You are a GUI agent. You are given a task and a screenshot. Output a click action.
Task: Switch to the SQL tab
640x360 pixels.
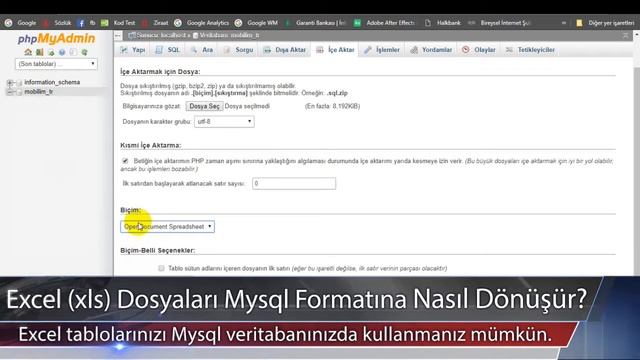pos(167,50)
